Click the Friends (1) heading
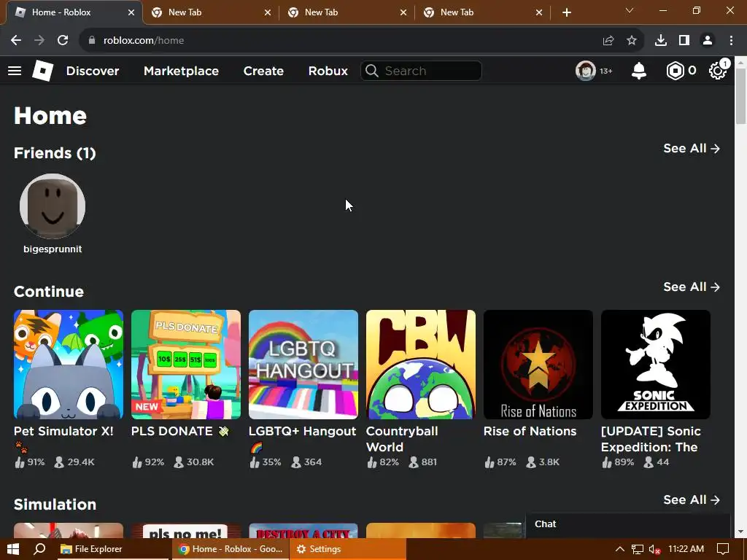The image size is (747, 560). click(55, 153)
